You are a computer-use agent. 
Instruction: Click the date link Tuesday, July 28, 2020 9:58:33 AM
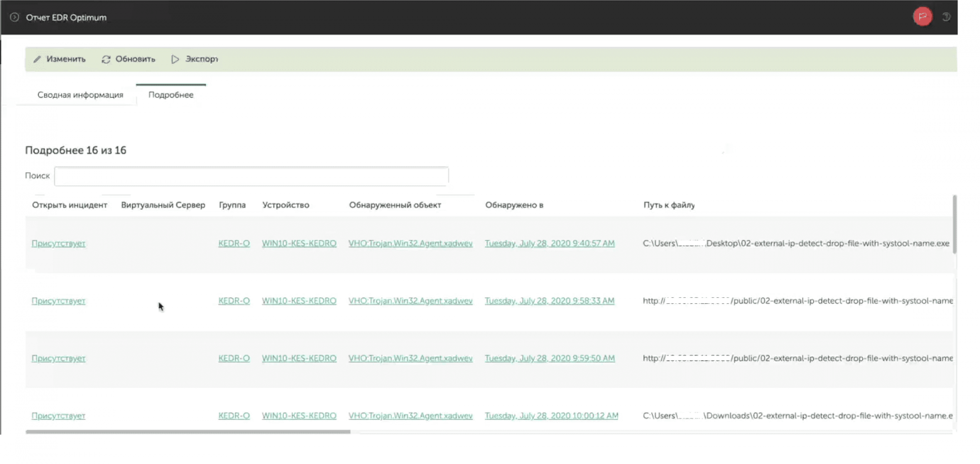[x=550, y=301]
